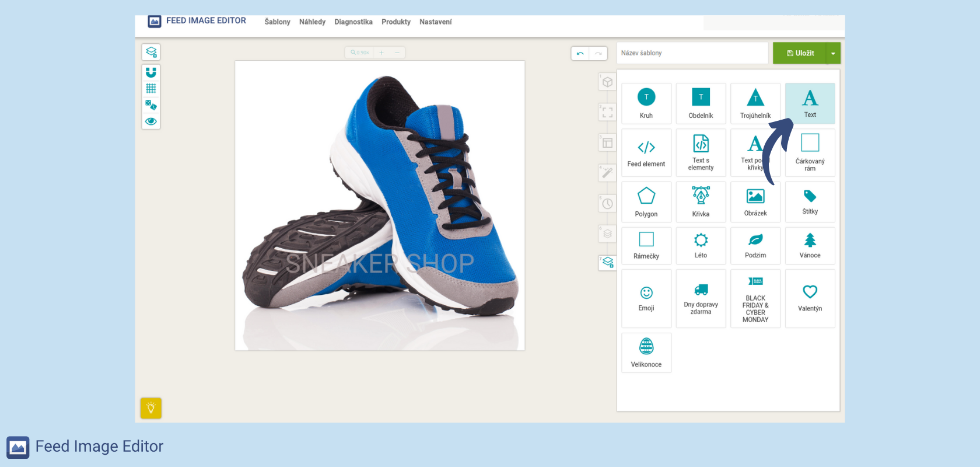
Task: Open the Šablony menu
Action: [x=277, y=22]
